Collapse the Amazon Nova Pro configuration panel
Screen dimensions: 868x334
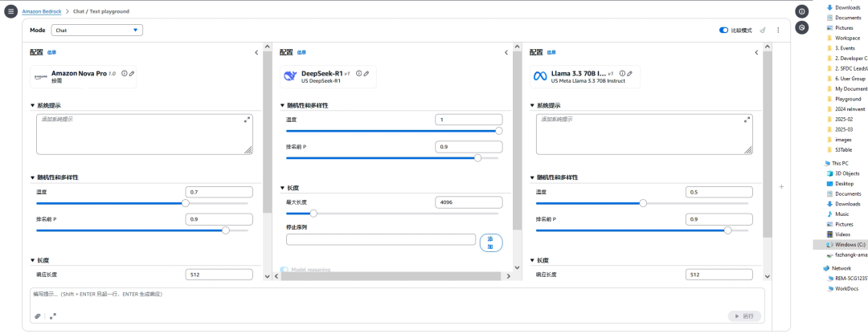click(256, 52)
